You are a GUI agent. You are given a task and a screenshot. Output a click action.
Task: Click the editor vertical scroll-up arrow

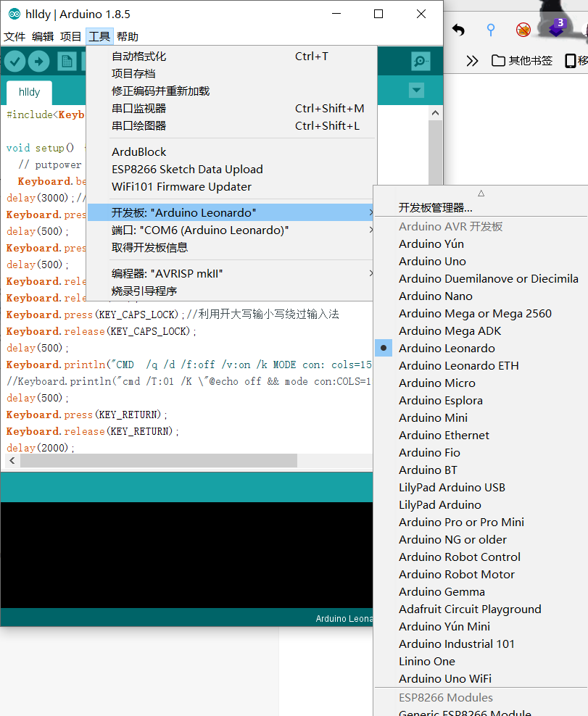tap(436, 113)
